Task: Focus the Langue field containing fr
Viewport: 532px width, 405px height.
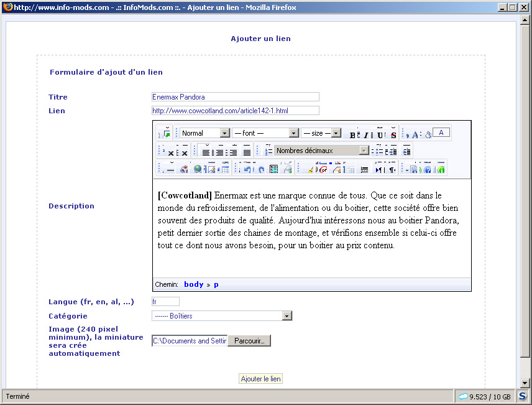Action: pyautogui.click(x=165, y=301)
